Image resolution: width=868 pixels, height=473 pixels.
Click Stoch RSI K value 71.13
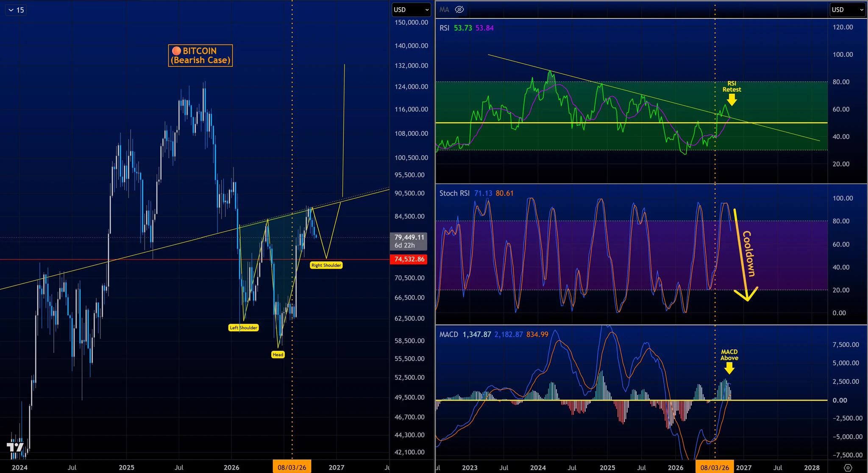(483, 193)
